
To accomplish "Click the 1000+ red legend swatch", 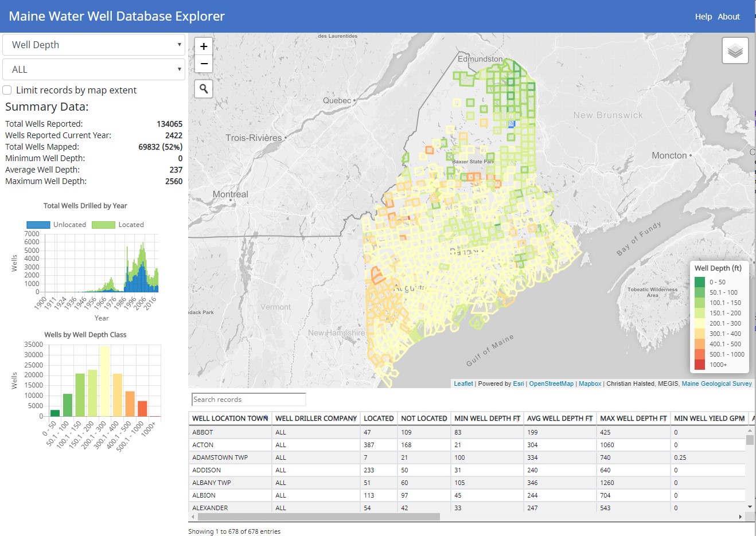I will coord(700,365).
